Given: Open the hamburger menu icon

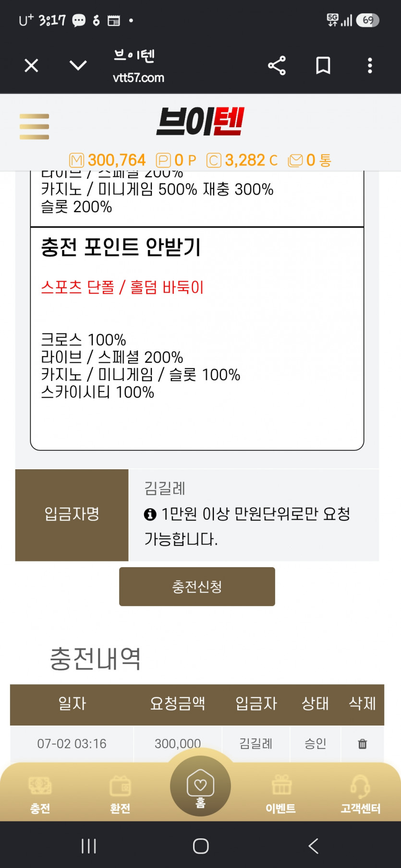Looking at the screenshot, I should [x=34, y=127].
